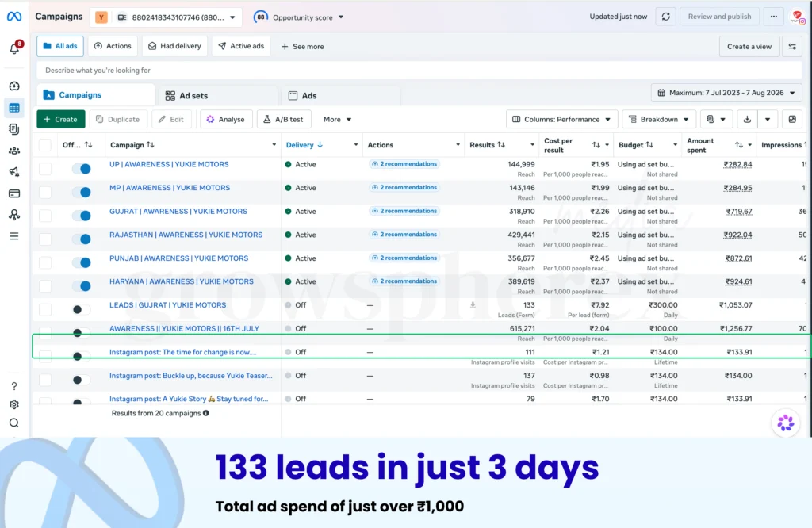Open Settings gear in sidebar
The image size is (812, 528).
tap(14, 404)
